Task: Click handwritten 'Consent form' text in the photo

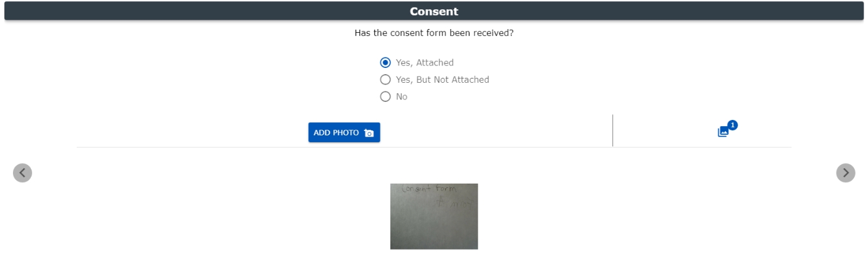Action: [x=429, y=189]
